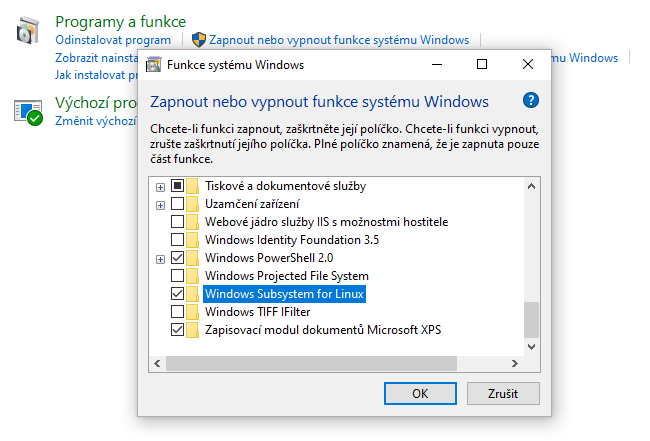Expand the Uzamčení zařízení tree node
This screenshot has height=441, width=650.
[x=160, y=204]
